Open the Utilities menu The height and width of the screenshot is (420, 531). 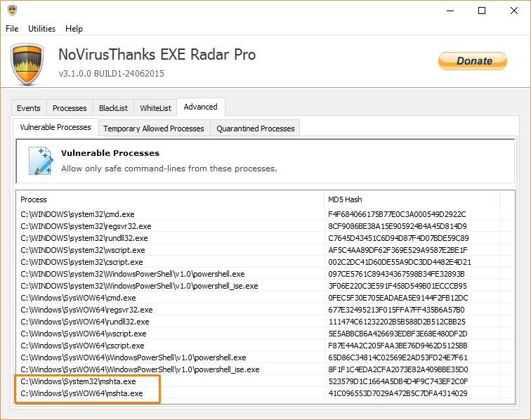tap(41, 29)
